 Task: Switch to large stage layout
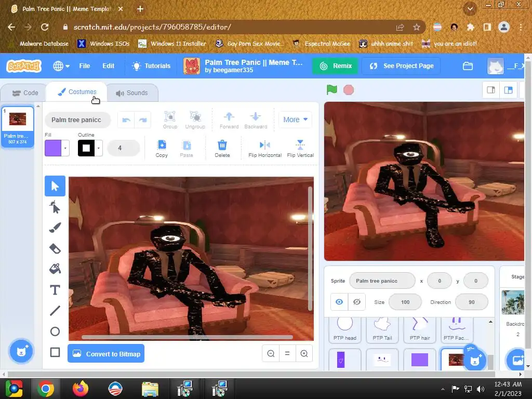pos(508,90)
